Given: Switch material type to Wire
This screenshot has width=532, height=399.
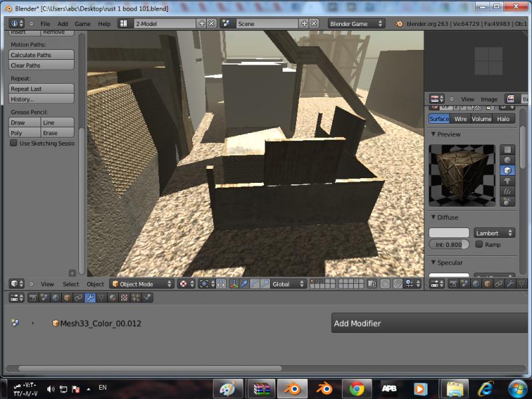Looking at the screenshot, I should click(461, 119).
